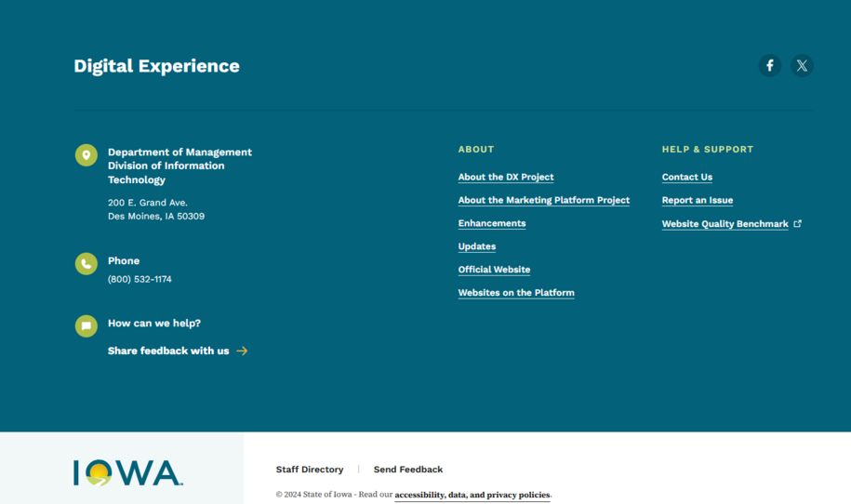Viewport: 851px width, 504px height.
Task: Click the green phone icon
Action: pyautogui.click(x=86, y=264)
